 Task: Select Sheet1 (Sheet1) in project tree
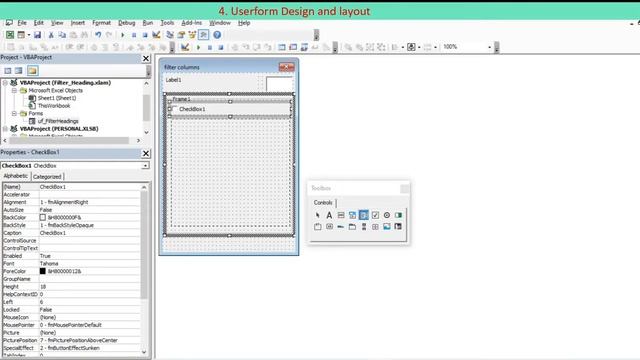[57, 98]
